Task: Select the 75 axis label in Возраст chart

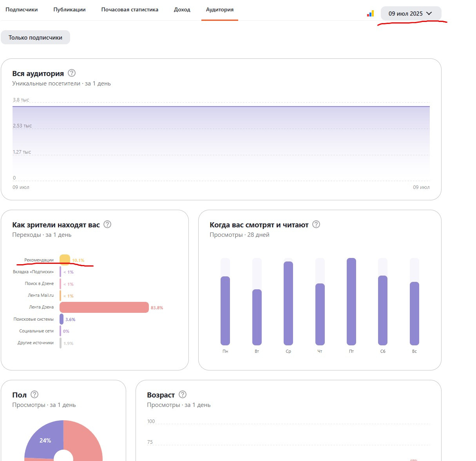Action: [x=150, y=442]
